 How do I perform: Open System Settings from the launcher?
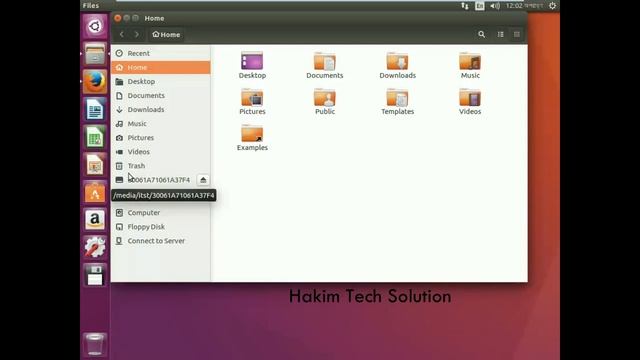coord(95,247)
